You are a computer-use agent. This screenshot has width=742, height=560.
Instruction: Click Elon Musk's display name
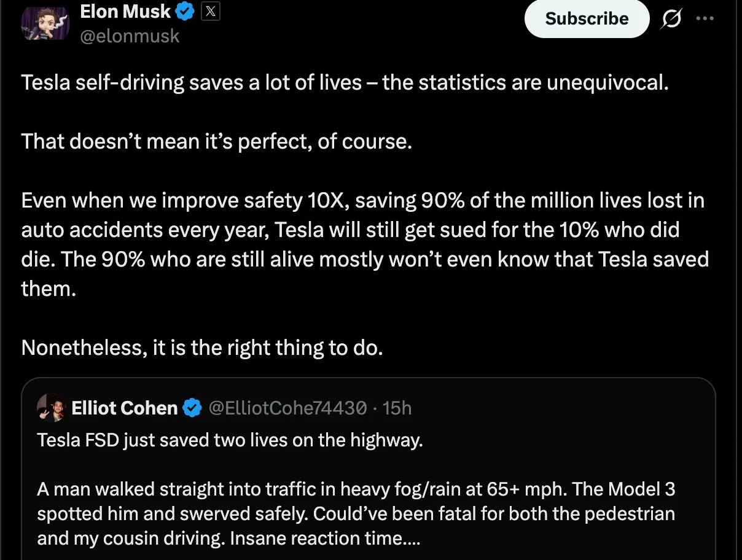coord(125,10)
